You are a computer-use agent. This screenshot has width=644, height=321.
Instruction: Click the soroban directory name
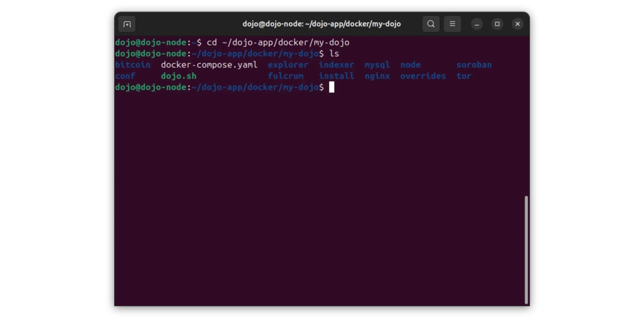474,65
